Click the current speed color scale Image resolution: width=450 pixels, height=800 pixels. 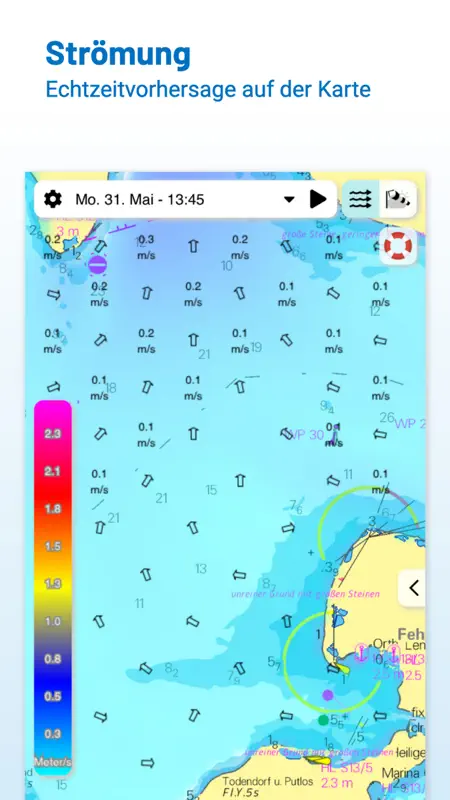point(53,588)
